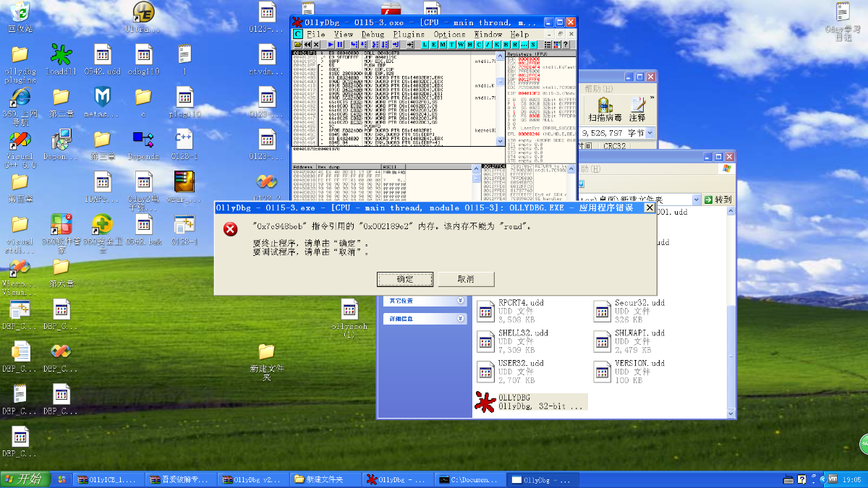Viewport: 868px width, 488px height.
Task: Show Source with S button
Action: click(533, 45)
